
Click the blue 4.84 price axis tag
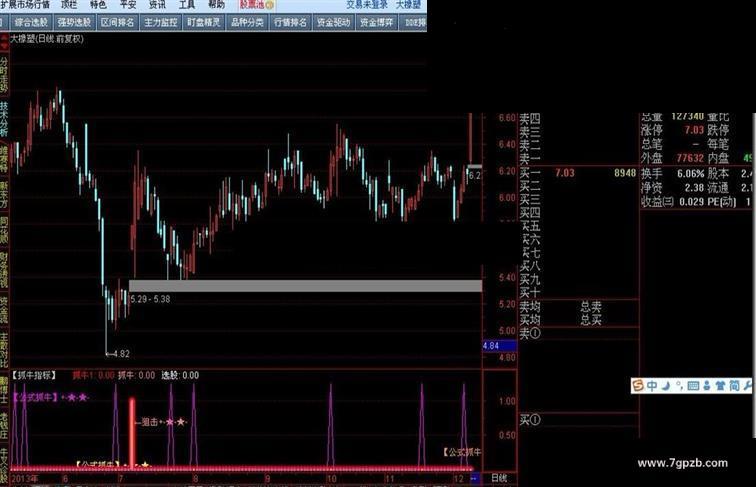click(x=500, y=346)
